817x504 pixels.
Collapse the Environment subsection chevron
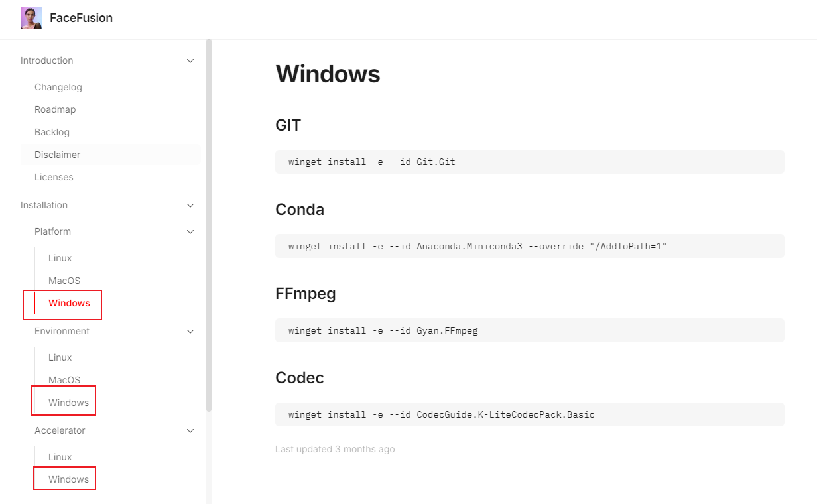[x=190, y=332]
